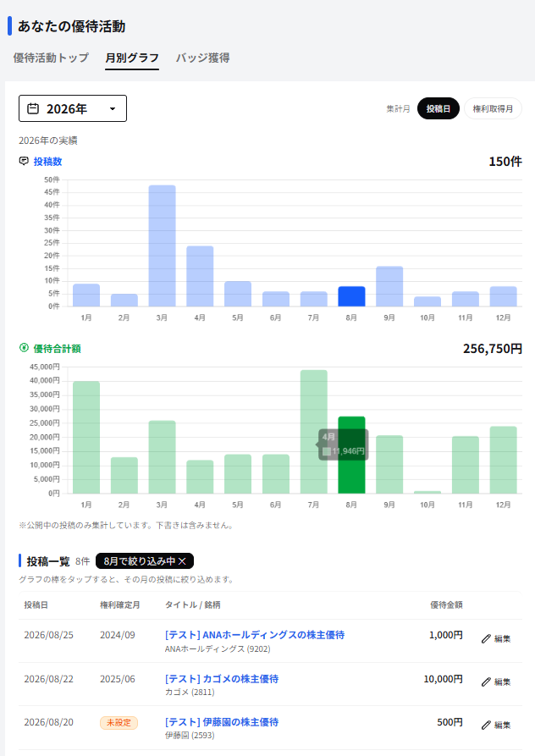Click the 4月 bar in 優待合計額 chart
This screenshot has height=756, width=535.
pos(200,477)
